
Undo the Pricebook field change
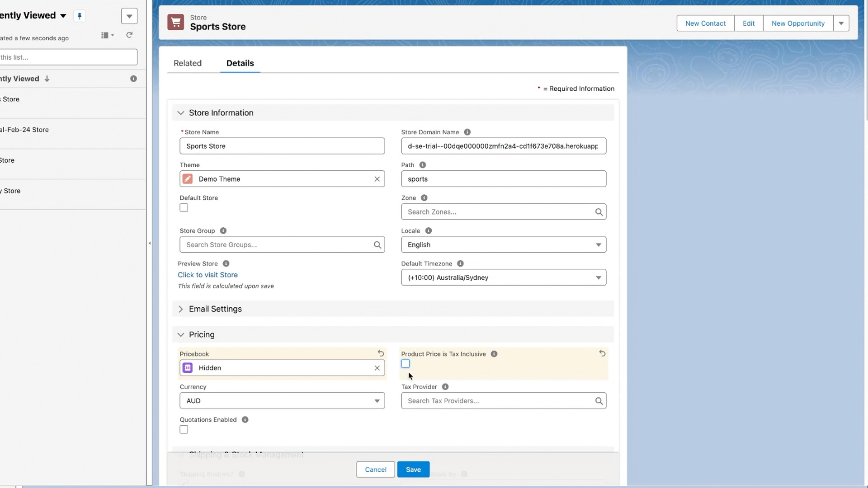click(x=381, y=353)
